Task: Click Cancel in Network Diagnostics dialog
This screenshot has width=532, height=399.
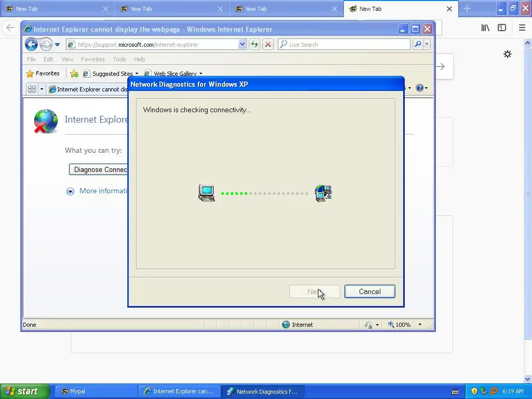Action: coord(370,291)
